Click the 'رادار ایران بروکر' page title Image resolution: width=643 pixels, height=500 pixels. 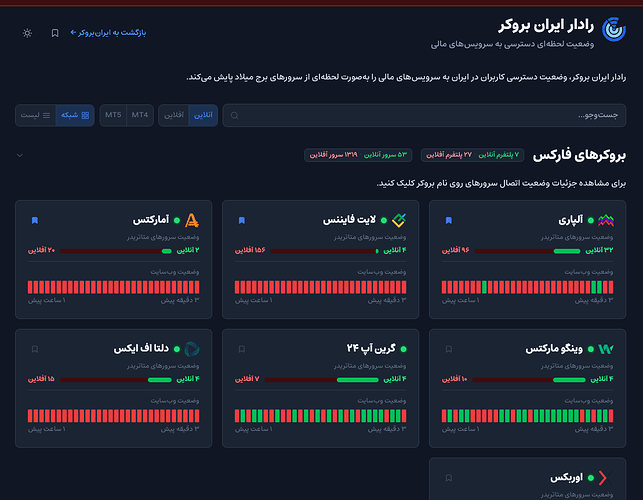(x=546, y=25)
